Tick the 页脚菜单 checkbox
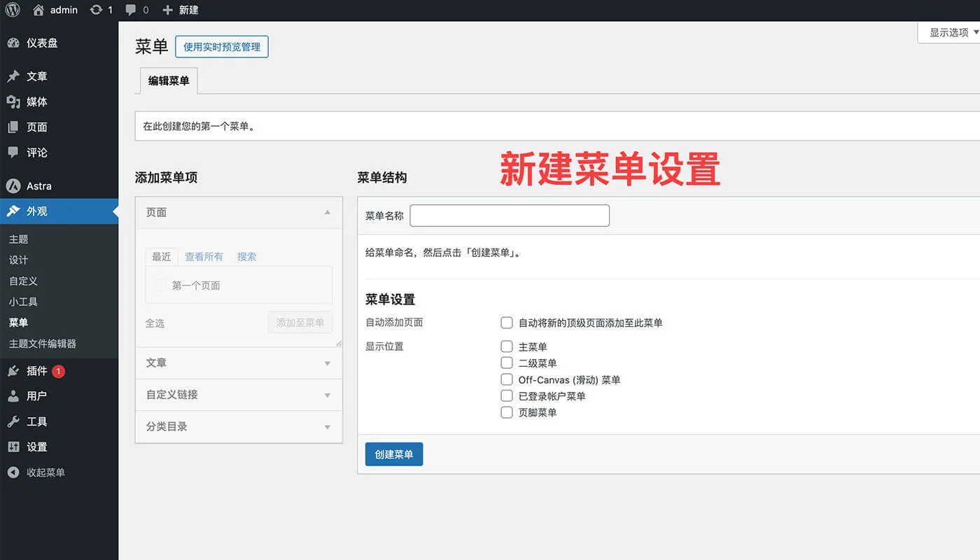 click(507, 412)
